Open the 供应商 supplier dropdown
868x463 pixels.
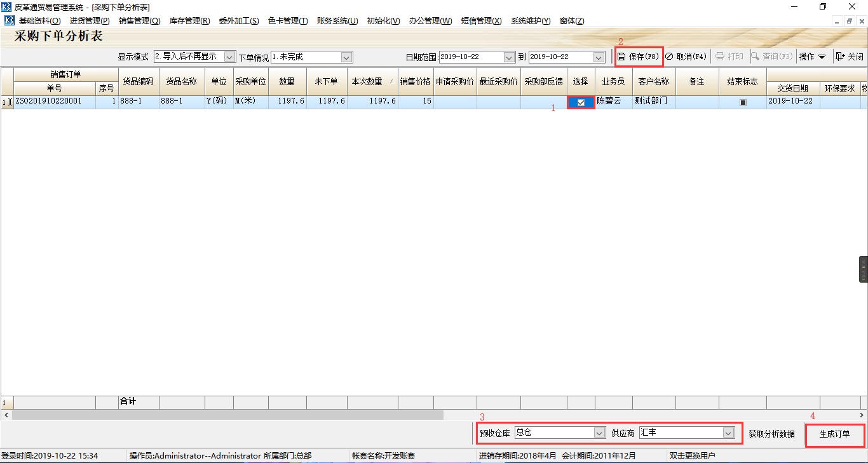coord(728,433)
